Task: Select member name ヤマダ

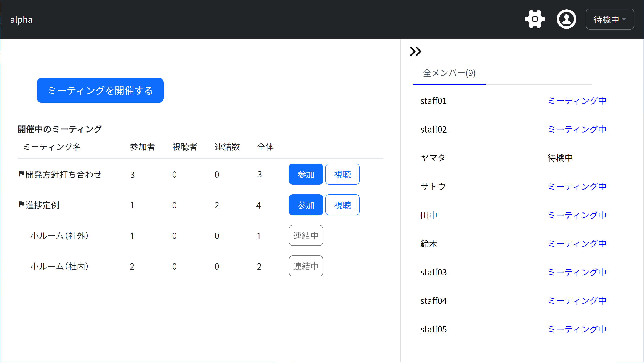Action: [x=433, y=158]
